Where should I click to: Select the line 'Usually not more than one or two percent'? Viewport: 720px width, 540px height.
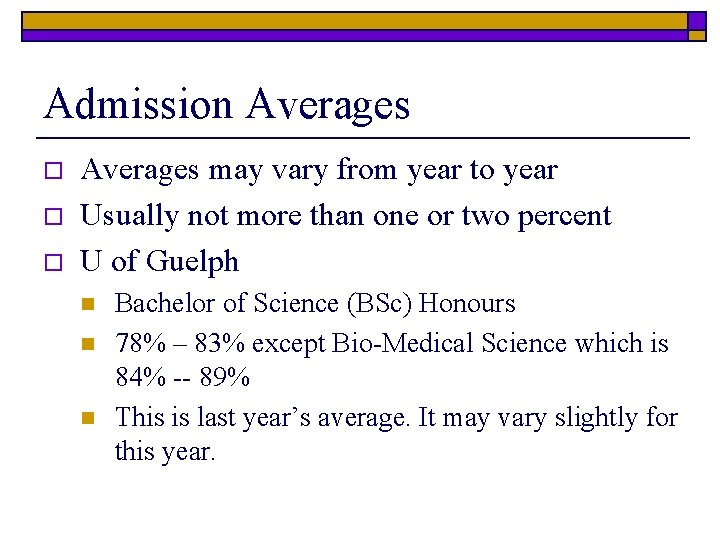point(346,216)
